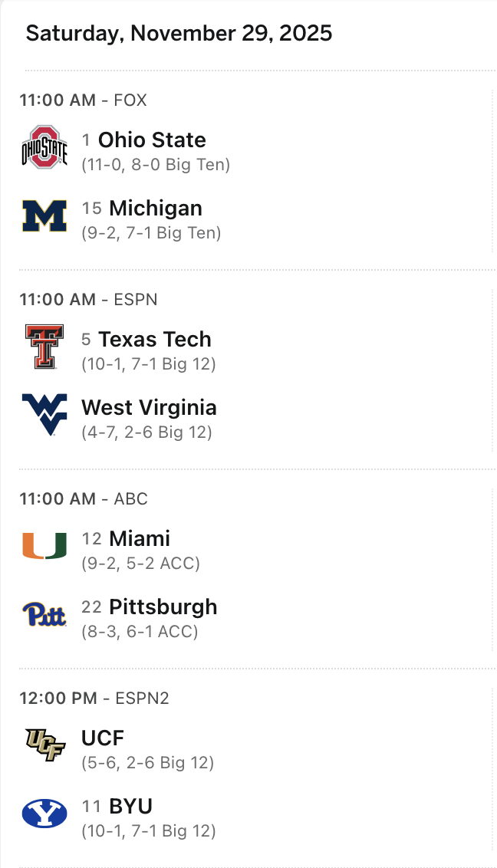Click the Pitt script logo

click(x=44, y=614)
